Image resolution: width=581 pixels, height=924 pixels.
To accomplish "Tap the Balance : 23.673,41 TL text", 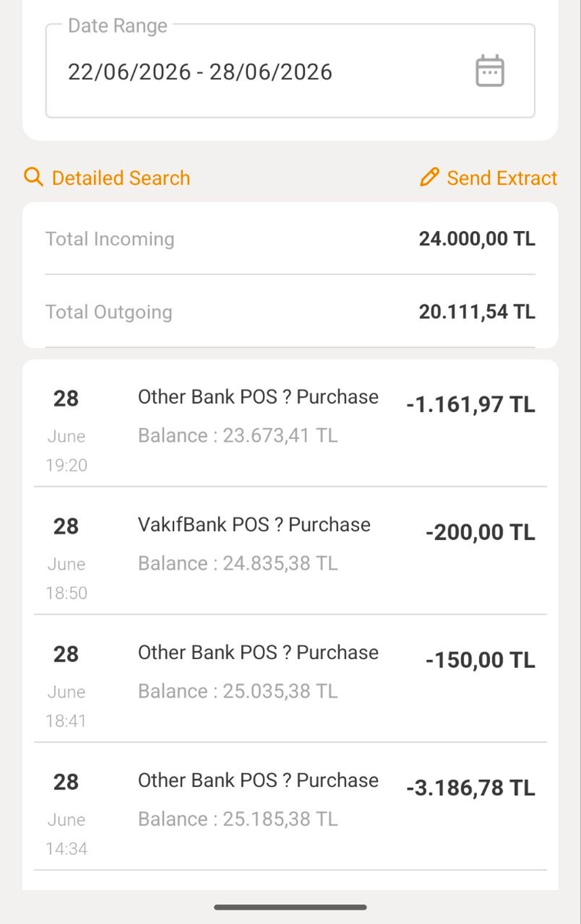I will click(238, 436).
